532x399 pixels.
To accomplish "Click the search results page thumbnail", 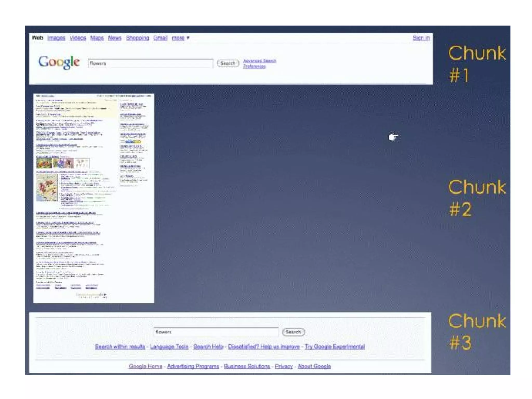I will 94,198.
